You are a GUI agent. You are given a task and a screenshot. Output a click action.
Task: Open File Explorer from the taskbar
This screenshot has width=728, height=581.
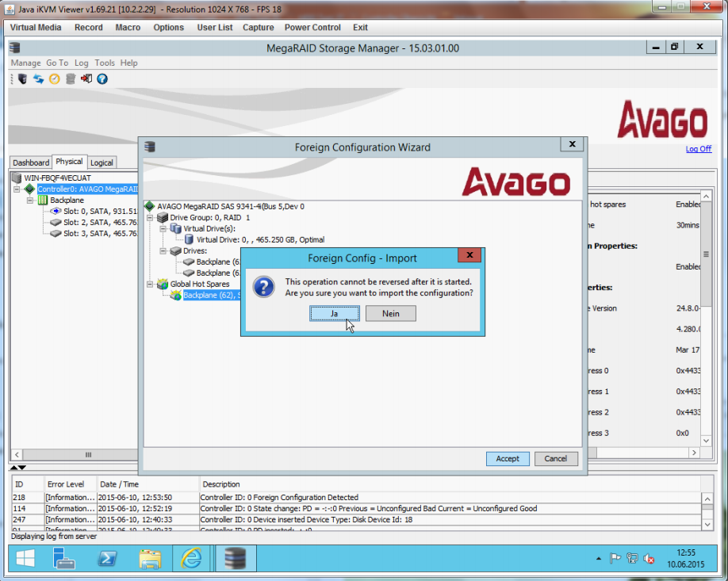tap(150, 560)
